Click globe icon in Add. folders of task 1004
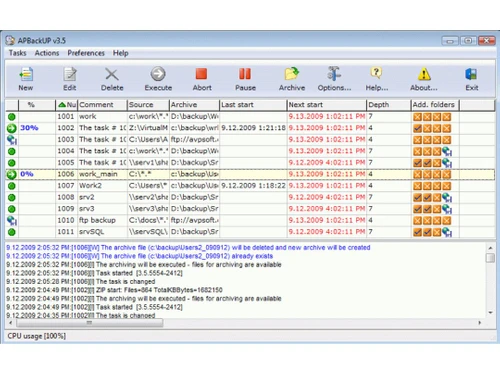 [447, 152]
